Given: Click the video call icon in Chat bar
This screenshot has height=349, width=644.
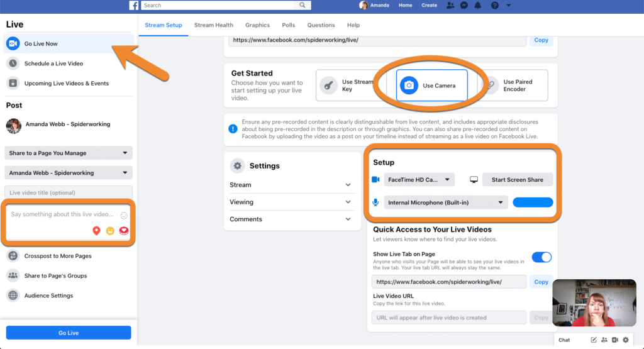Looking at the screenshot, I should [615, 340].
